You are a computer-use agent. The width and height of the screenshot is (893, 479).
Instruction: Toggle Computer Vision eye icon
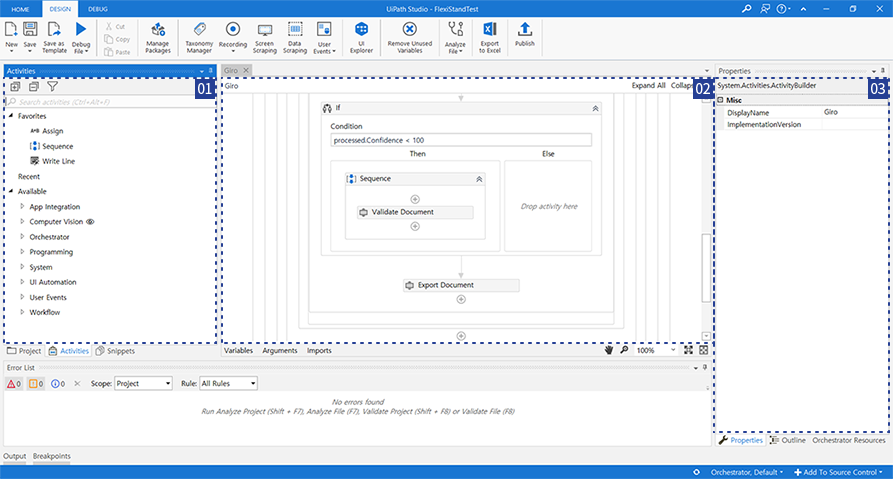[90, 222]
